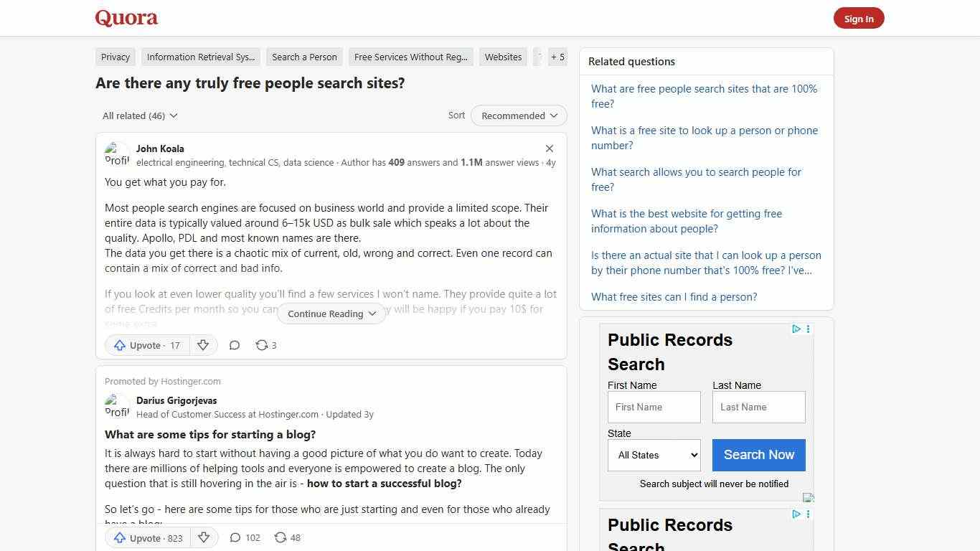The image size is (980, 551).
Task: Toggle upvote on the Hostinger blog answer
Action: (x=148, y=537)
